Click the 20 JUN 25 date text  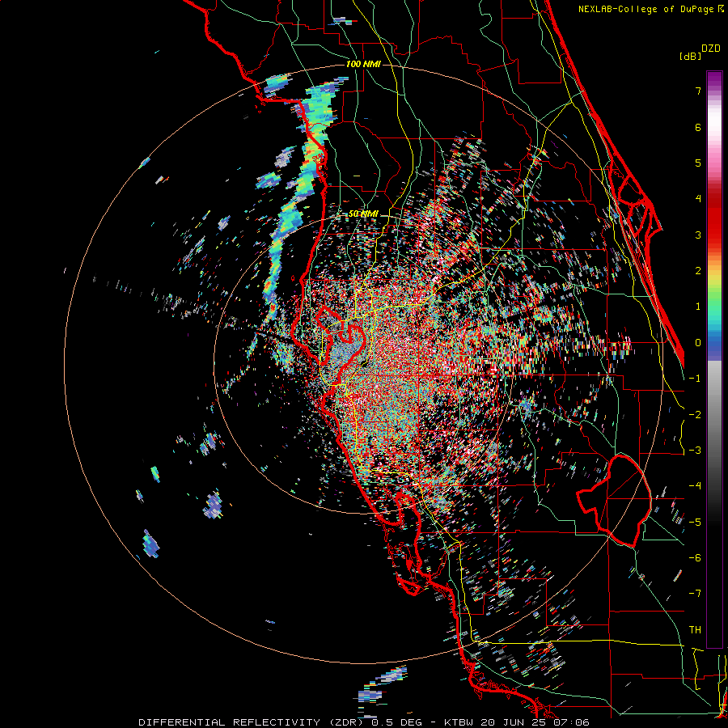point(514,722)
